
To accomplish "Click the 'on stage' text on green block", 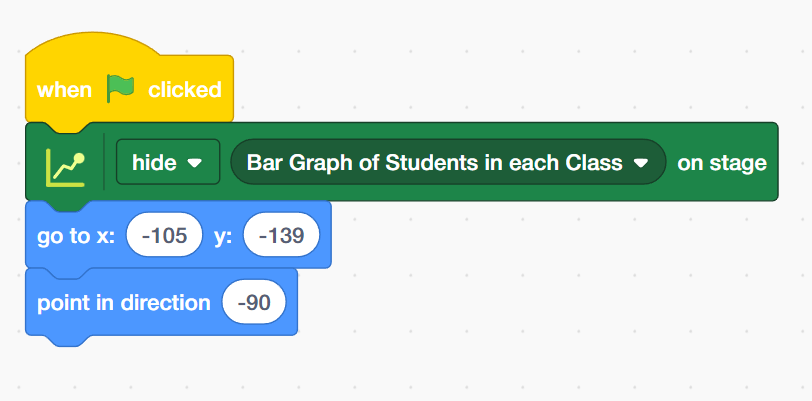I will click(722, 163).
